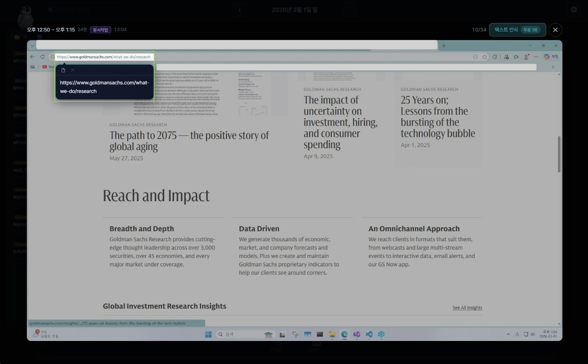Screen dimensions: 588x364
Task: Open The impact of uncertainty on investment article
Action: tap(341, 122)
